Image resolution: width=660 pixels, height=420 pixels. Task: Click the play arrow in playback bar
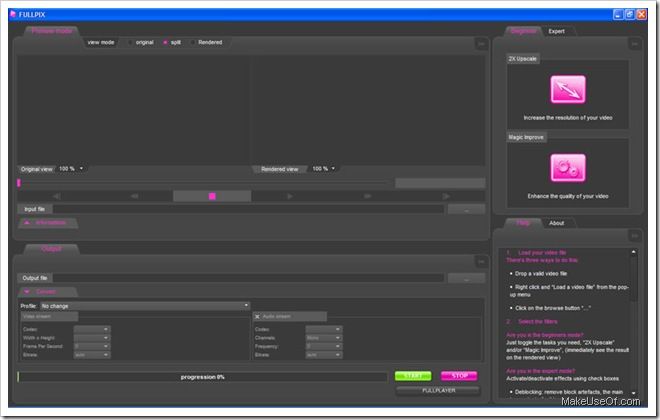click(291, 196)
